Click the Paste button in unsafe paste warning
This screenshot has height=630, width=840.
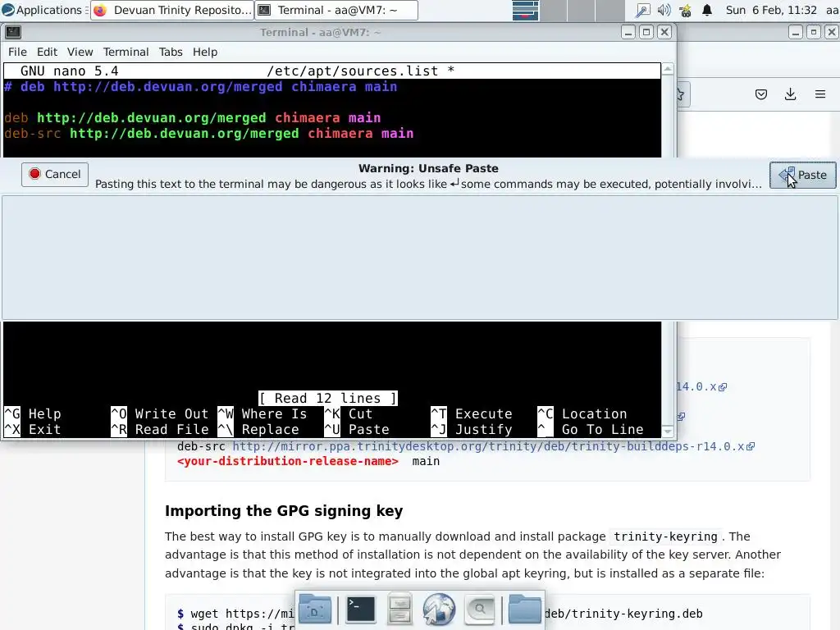(x=802, y=175)
